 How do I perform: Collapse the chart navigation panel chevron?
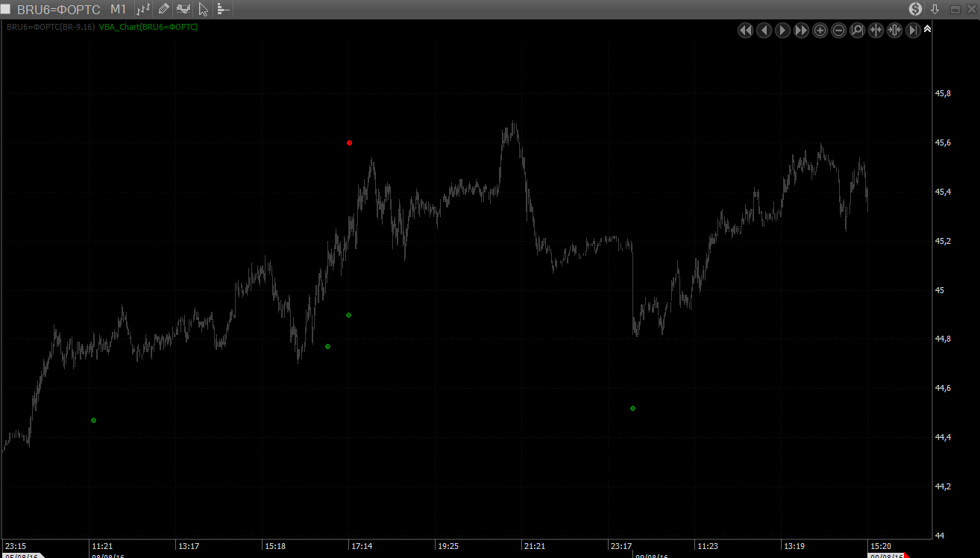click(927, 29)
